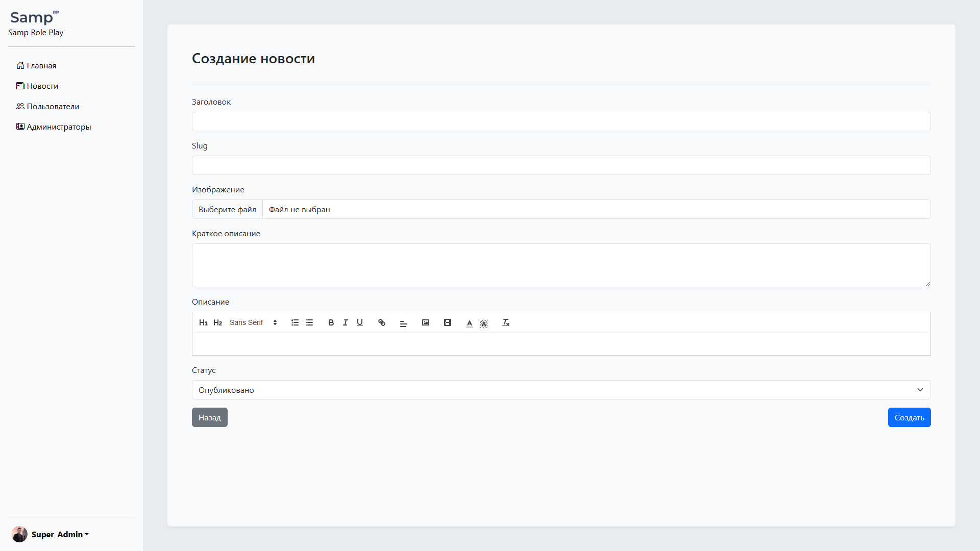Toggle italic formatting
Viewport: 980px width, 551px height.
(346, 322)
